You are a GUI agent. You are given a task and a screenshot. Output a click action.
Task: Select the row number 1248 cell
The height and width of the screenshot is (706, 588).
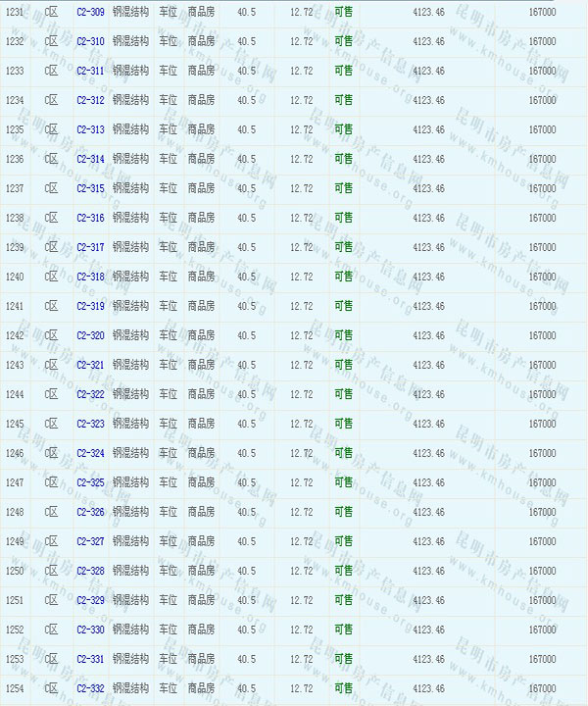[x=15, y=512]
